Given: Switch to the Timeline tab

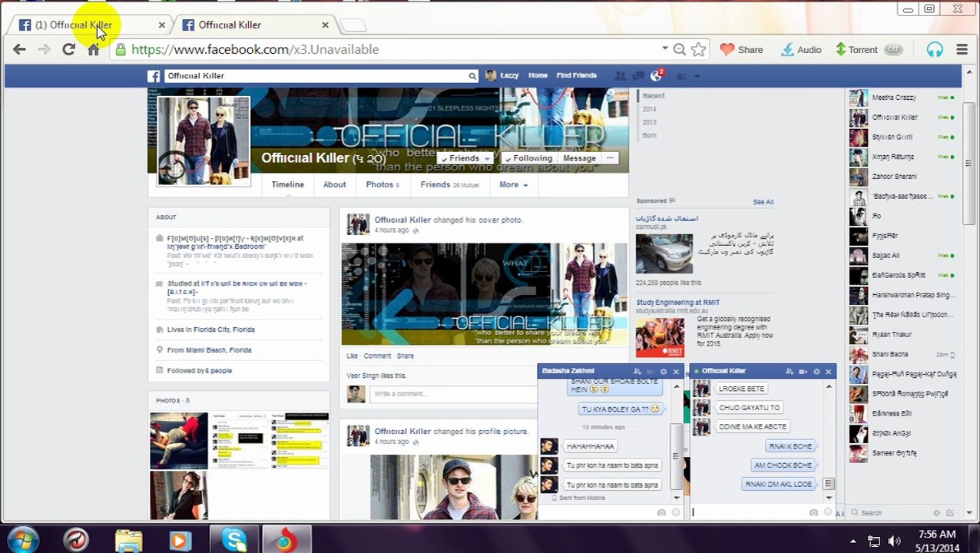Looking at the screenshot, I should click(288, 185).
